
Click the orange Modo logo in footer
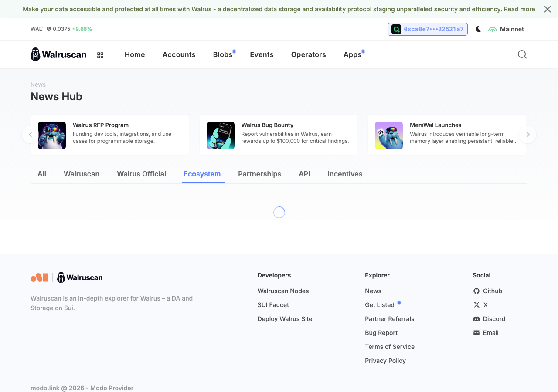click(x=39, y=277)
